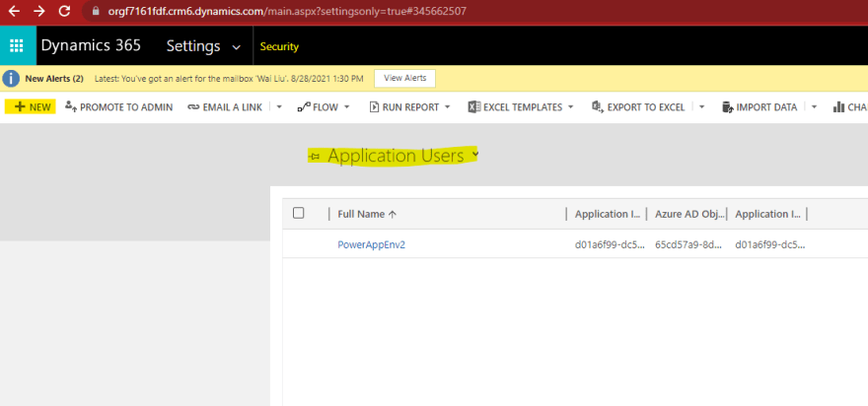
Task: Open the FLOW menu
Action: tap(324, 107)
